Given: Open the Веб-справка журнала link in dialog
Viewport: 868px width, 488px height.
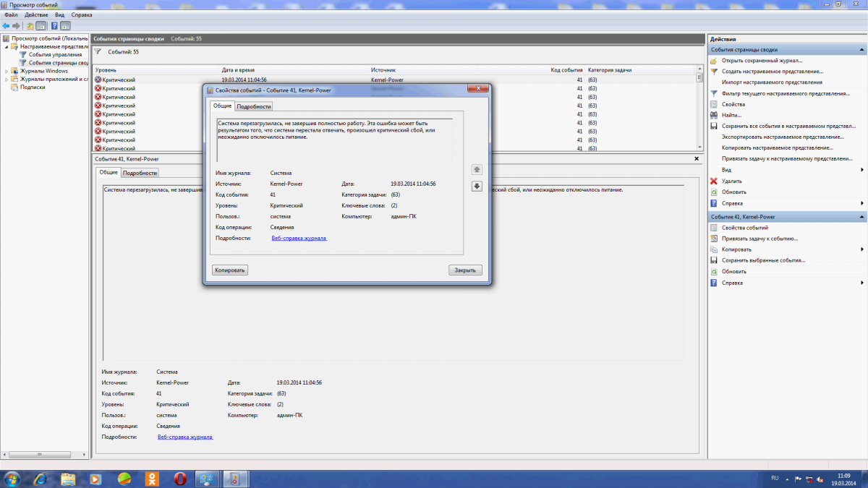Looking at the screenshot, I should 299,237.
